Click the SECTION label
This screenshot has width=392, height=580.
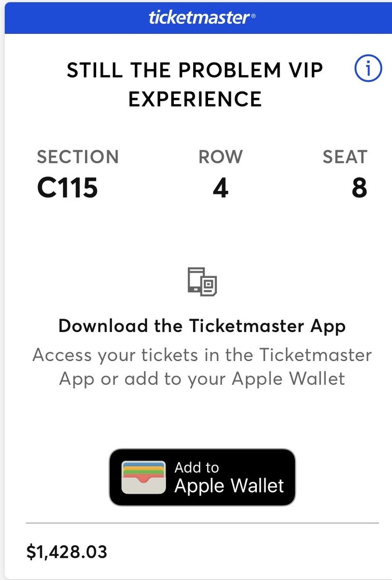click(78, 157)
